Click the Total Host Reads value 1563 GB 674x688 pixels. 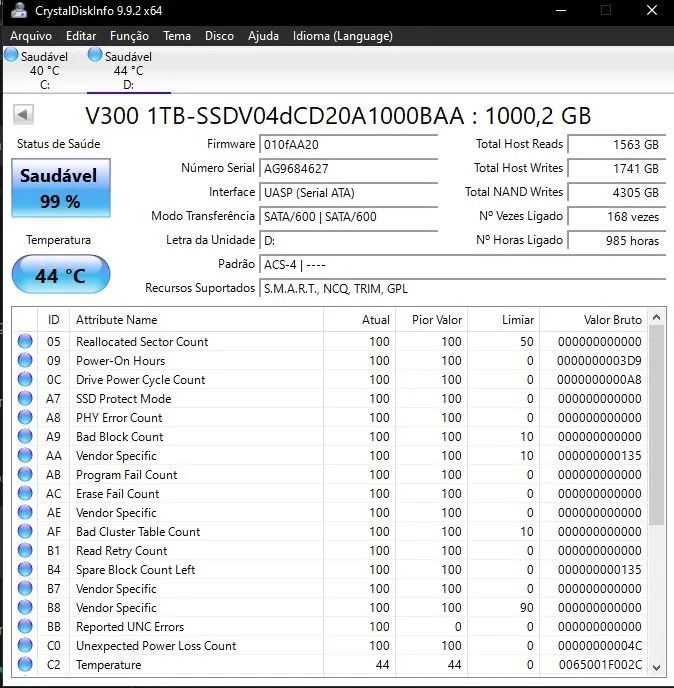(617, 144)
